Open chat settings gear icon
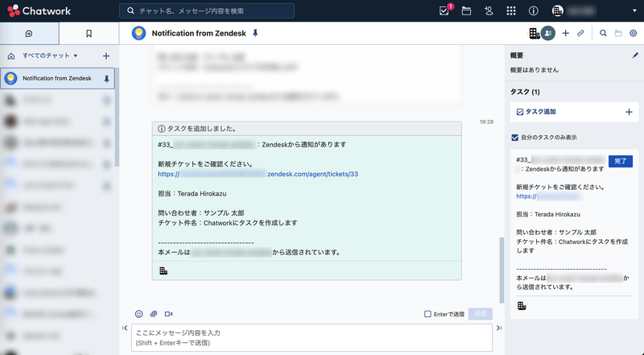 click(634, 33)
